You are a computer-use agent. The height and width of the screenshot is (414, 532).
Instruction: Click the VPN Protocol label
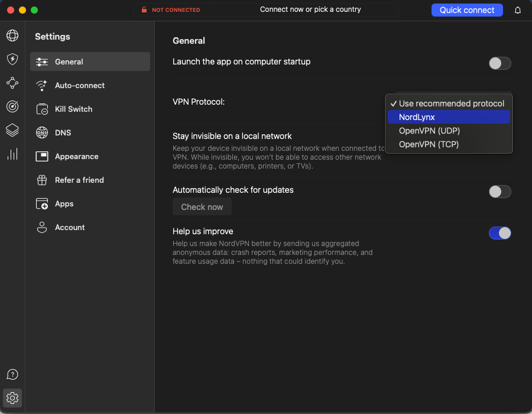pos(199,102)
